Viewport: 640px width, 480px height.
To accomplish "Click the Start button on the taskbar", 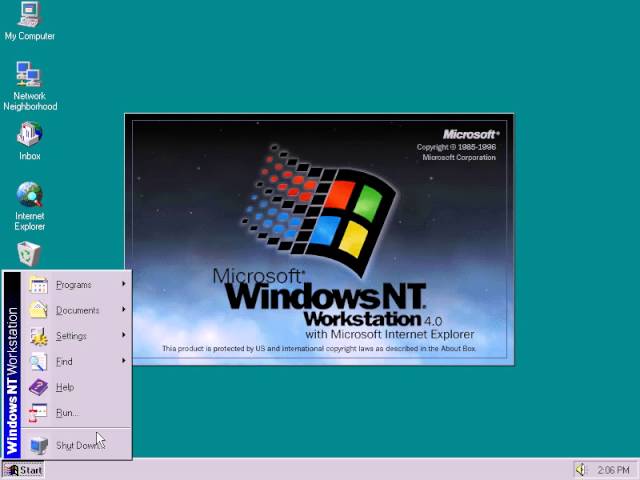I will 23,470.
